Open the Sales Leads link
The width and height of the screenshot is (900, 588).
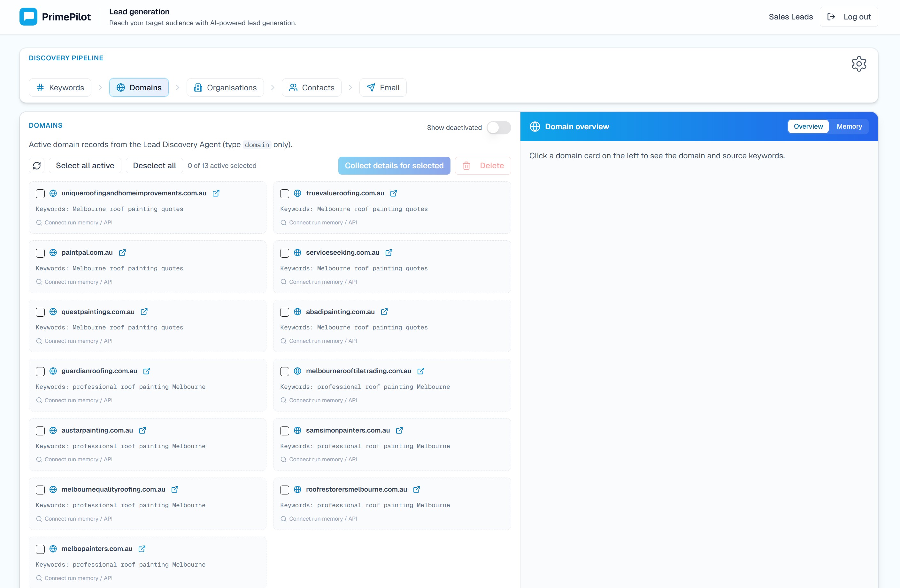[791, 17]
